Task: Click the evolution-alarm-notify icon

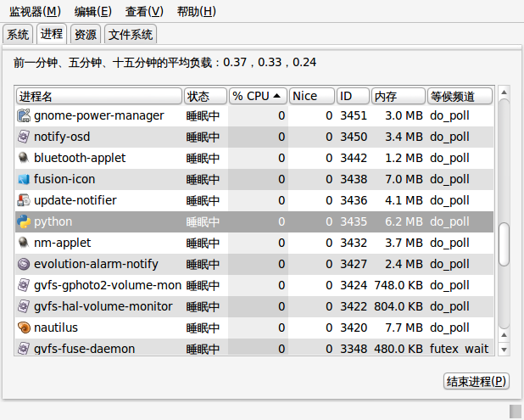Action: [24, 264]
